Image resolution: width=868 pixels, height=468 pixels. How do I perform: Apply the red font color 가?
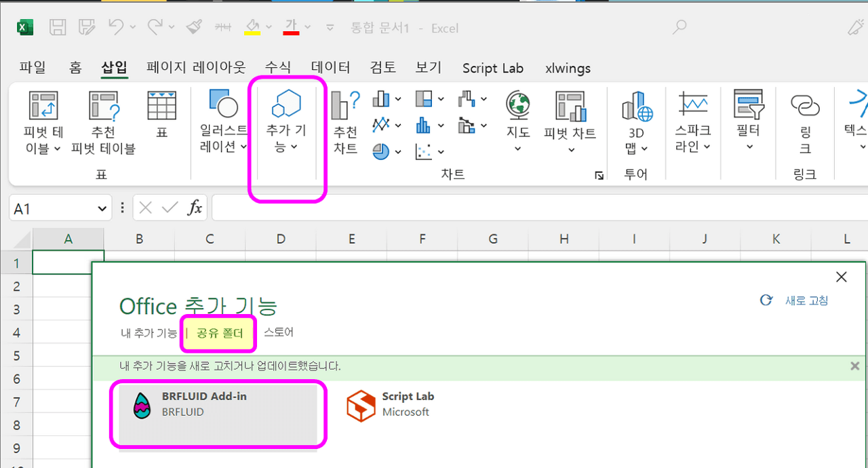pyautogui.click(x=292, y=27)
